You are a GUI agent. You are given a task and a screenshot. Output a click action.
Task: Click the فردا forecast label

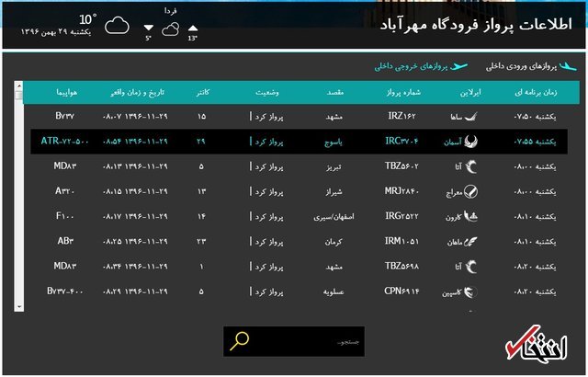pyautogui.click(x=170, y=11)
